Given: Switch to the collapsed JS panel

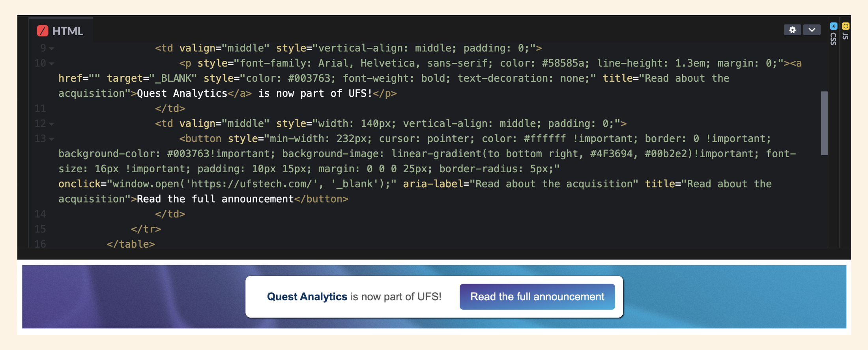Looking at the screenshot, I should [846, 36].
